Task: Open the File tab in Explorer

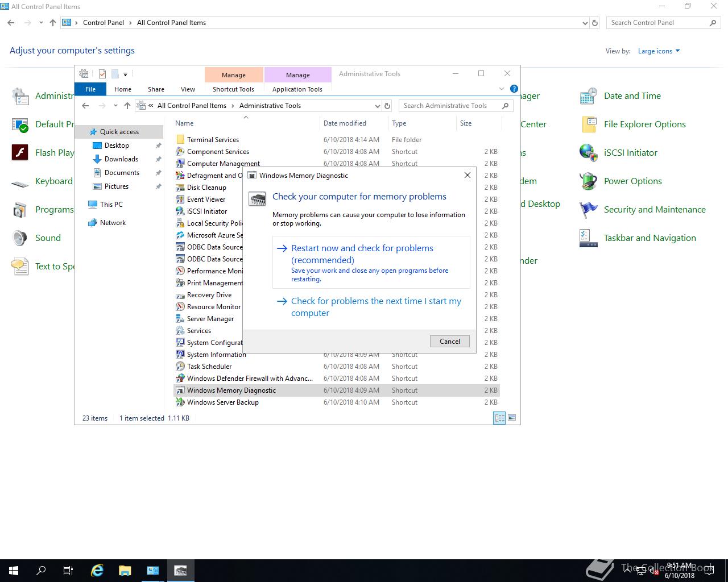Action: pyautogui.click(x=90, y=89)
